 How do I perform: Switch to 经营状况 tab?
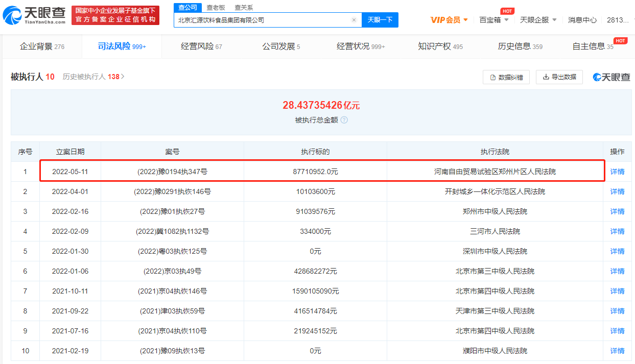click(x=361, y=46)
